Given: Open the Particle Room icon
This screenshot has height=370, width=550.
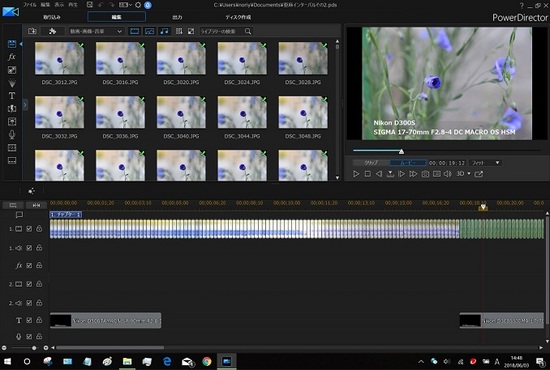Looking at the screenshot, I should tap(12, 83).
